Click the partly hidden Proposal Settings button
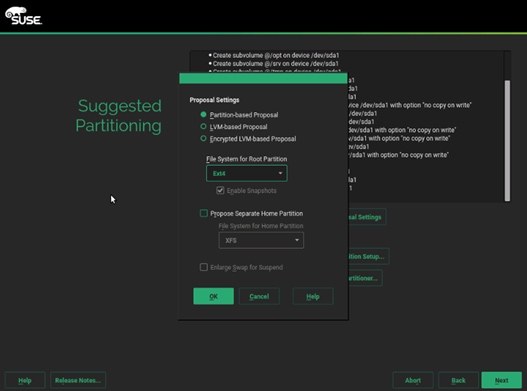 pyautogui.click(x=367, y=217)
